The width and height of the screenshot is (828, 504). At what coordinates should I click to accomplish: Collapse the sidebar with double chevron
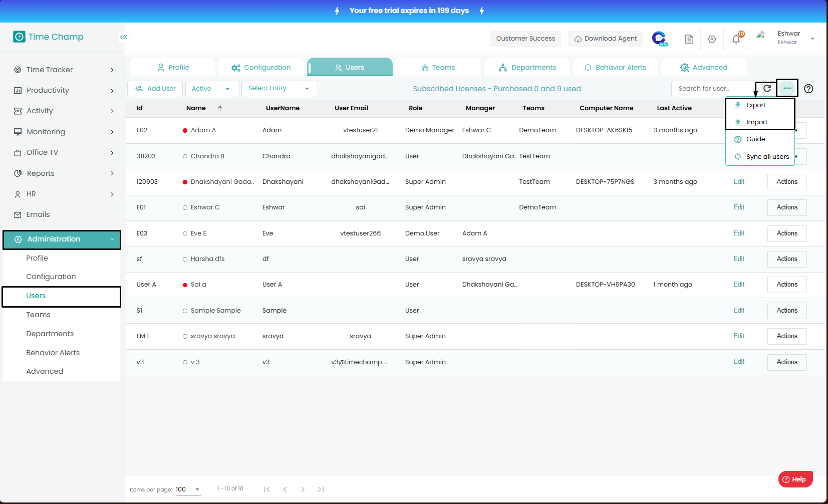pos(123,37)
